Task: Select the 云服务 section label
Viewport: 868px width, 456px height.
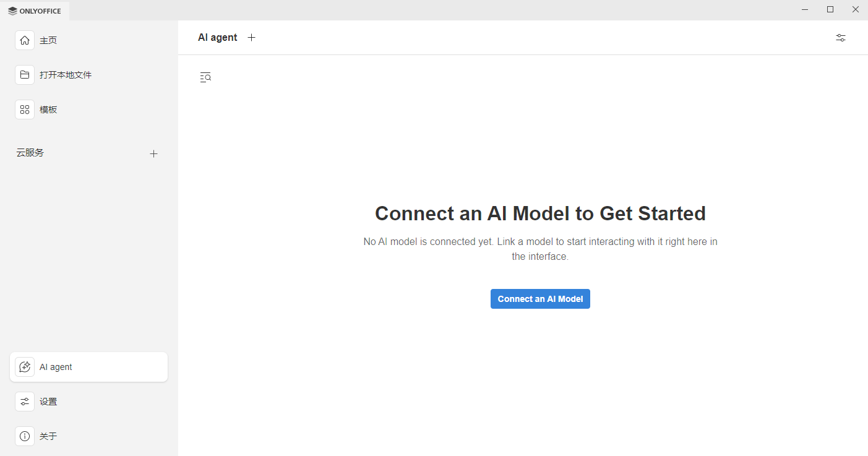Action: [x=30, y=153]
